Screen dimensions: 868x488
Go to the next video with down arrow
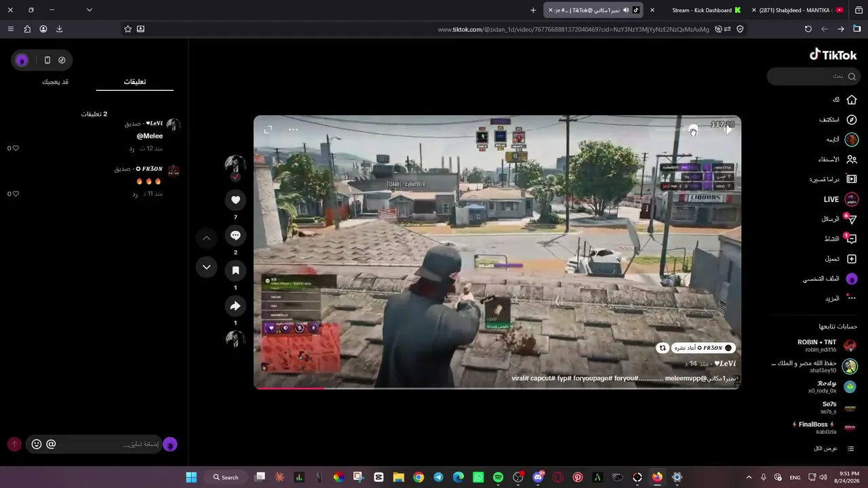(x=207, y=267)
